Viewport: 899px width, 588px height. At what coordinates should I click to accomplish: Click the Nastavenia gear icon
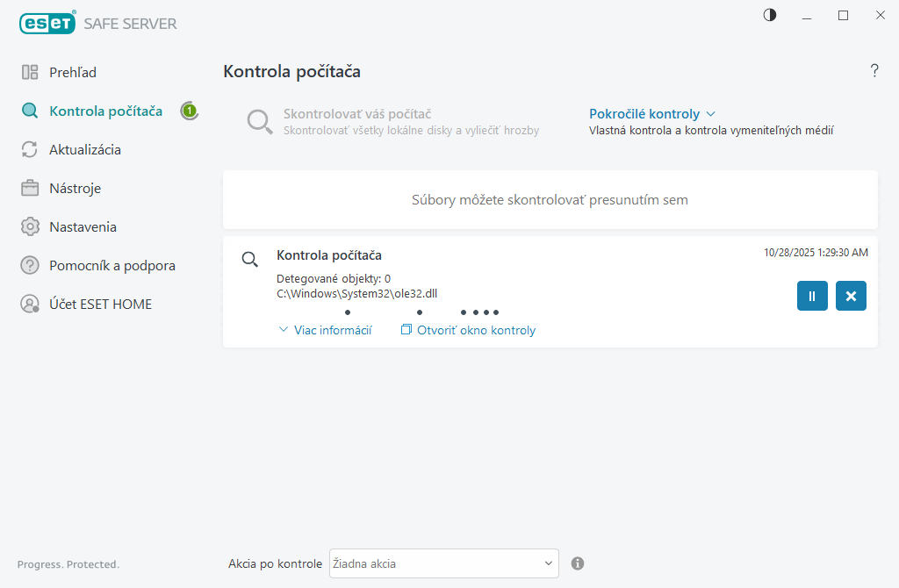(30, 227)
